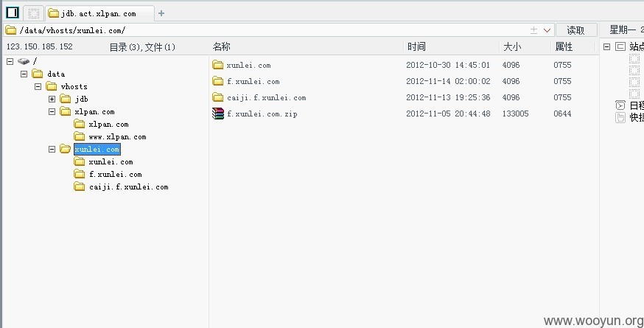Viewport: 644px width, 328px height.
Task: Collapse 站点 tree in right panel
Action: [x=606, y=47]
